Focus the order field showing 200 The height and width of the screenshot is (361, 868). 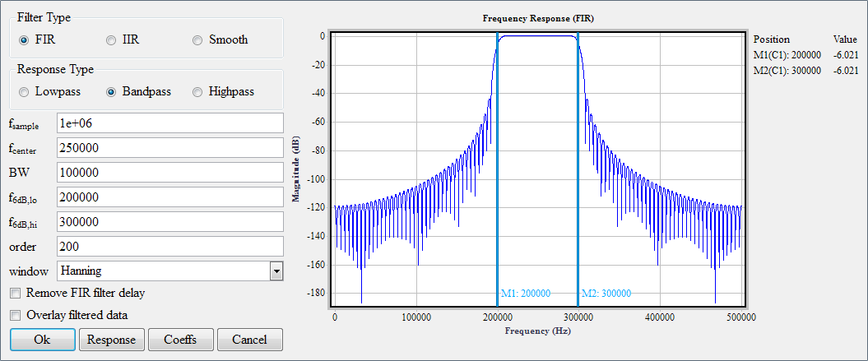click(170, 247)
